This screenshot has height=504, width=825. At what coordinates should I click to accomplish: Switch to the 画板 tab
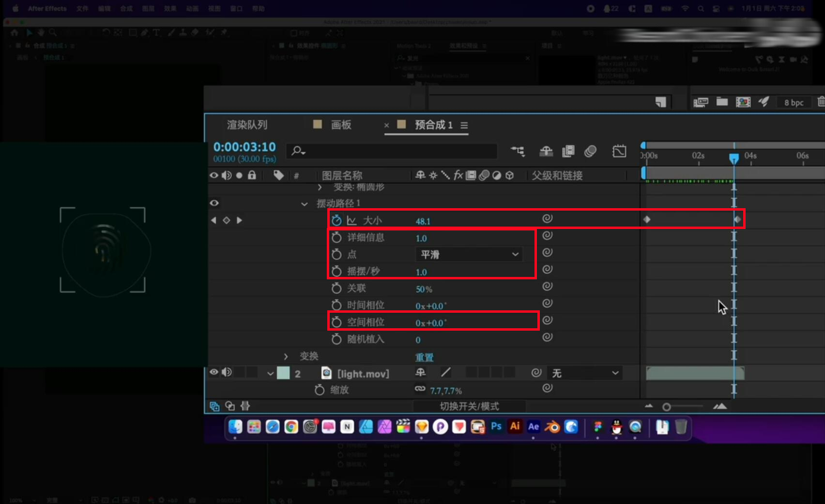tap(341, 125)
